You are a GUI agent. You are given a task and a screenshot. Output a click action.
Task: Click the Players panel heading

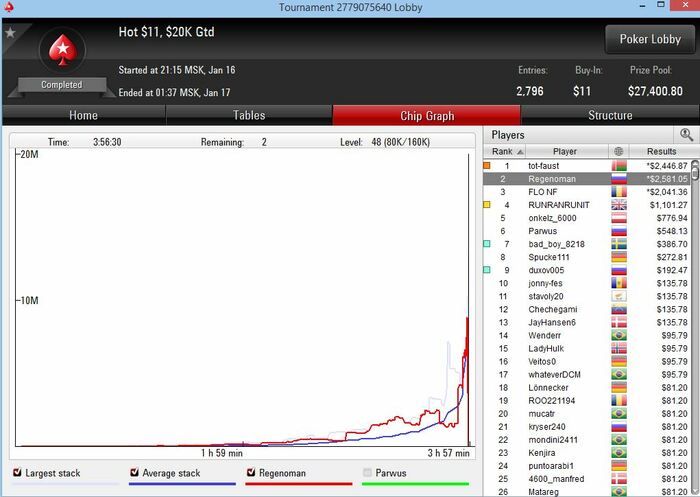click(508, 134)
